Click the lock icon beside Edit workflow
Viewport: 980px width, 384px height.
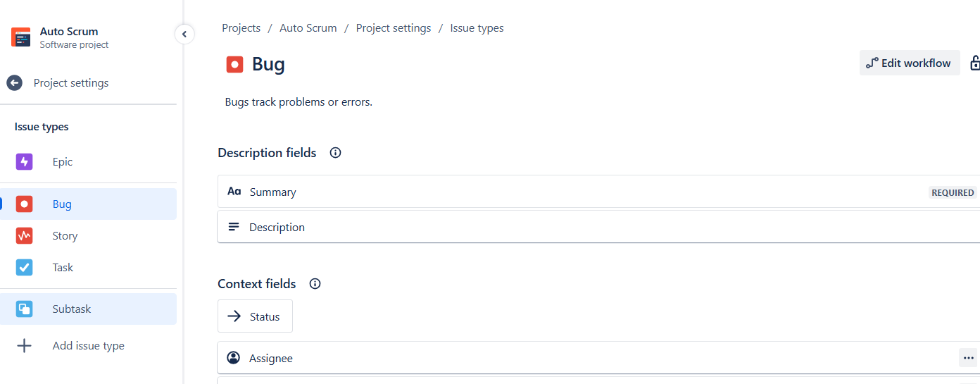974,63
